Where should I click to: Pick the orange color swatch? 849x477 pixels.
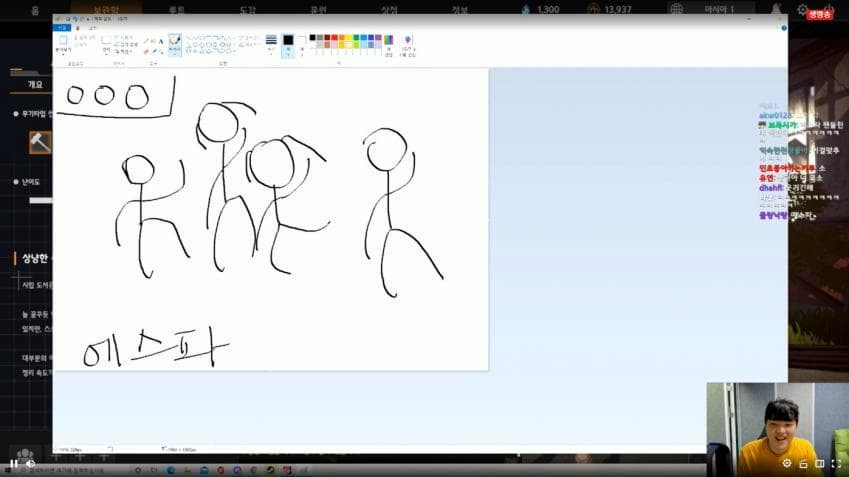[x=342, y=37]
